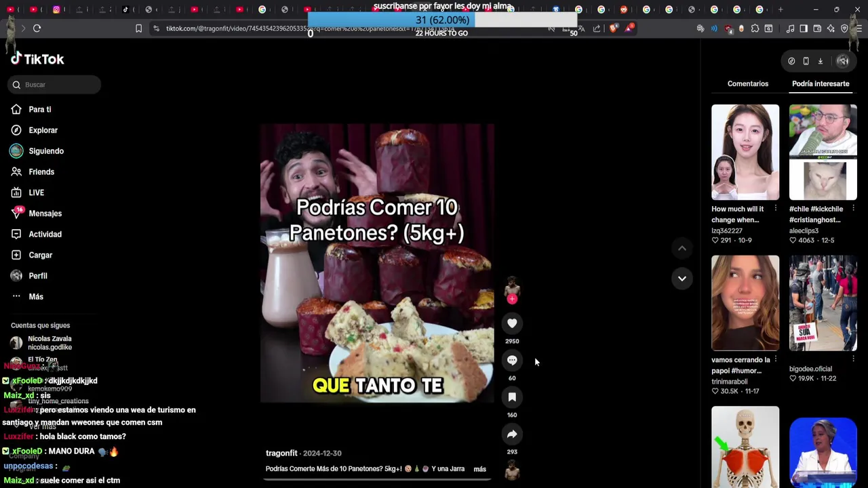Open the Nicolas Zavala followed account
This screenshot has height=488, width=868.
pos(41,343)
